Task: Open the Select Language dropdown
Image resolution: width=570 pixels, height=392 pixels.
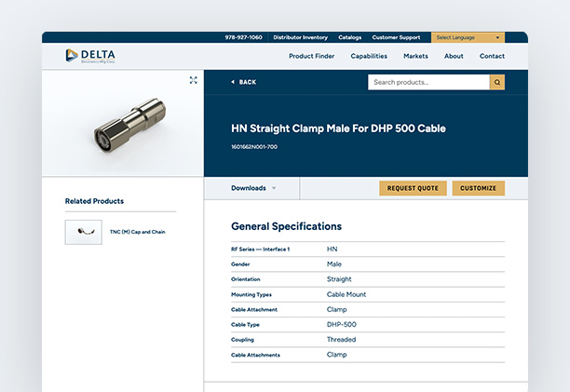Action: click(x=468, y=37)
